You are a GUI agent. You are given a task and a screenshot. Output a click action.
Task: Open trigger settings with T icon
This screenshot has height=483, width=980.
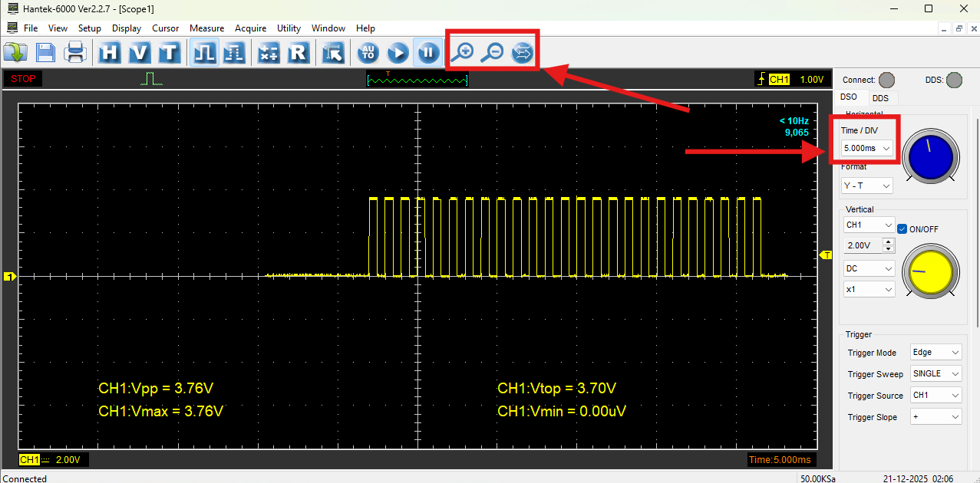169,53
